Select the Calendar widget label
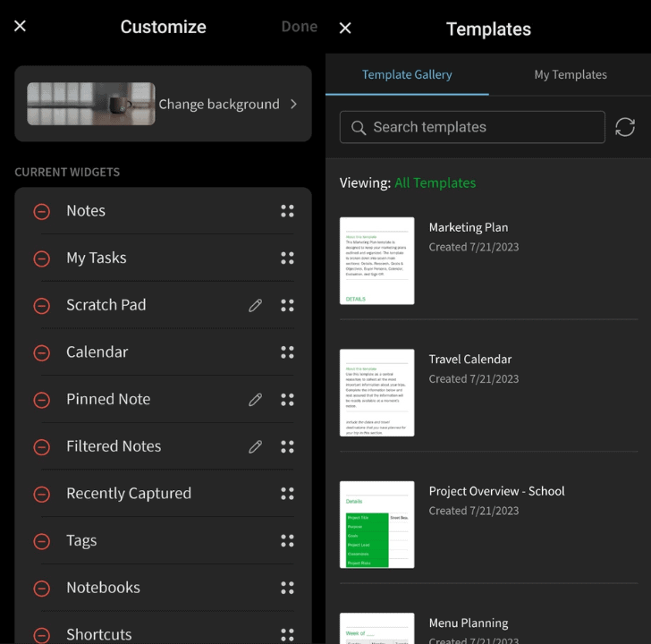Viewport: 651px width, 644px height. point(97,352)
